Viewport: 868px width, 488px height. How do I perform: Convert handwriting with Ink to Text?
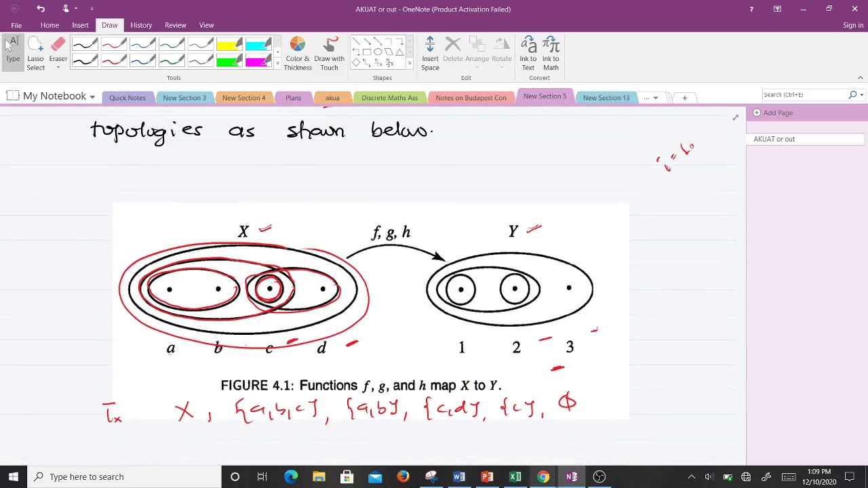528,54
